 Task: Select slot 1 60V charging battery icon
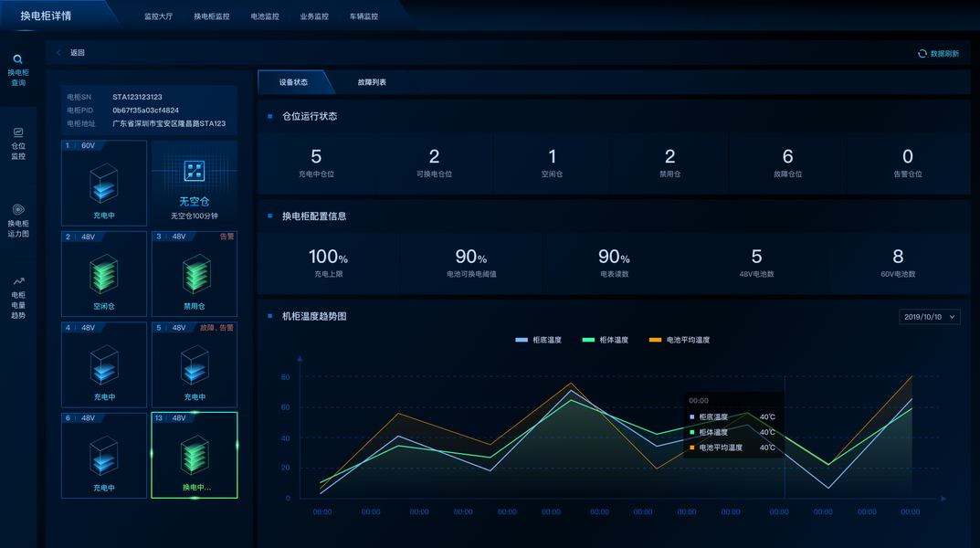point(104,183)
